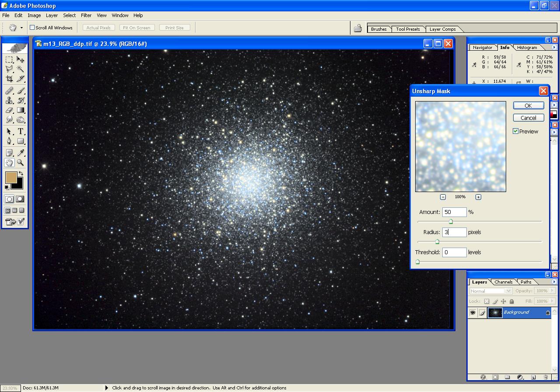
Task: Open the Info palette flyout menu arrow
Action: pyautogui.click(x=554, y=47)
